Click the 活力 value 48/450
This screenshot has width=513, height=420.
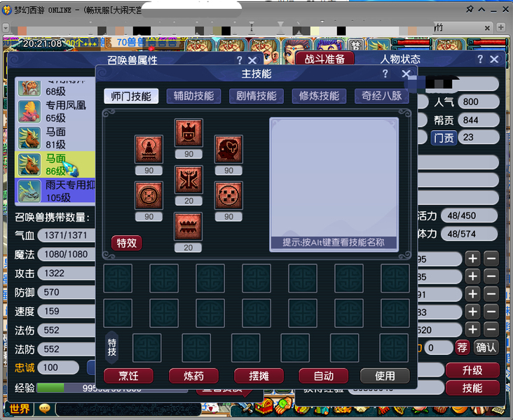click(470, 216)
